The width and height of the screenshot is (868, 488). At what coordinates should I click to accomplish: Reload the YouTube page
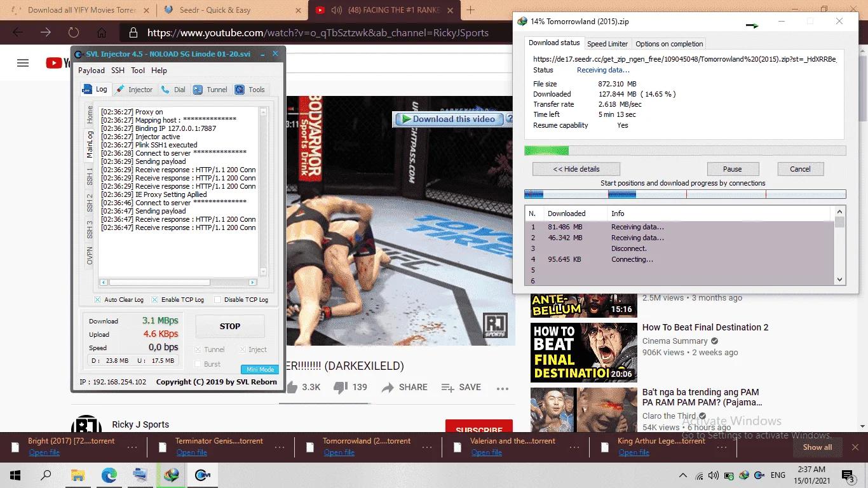pos(74,32)
